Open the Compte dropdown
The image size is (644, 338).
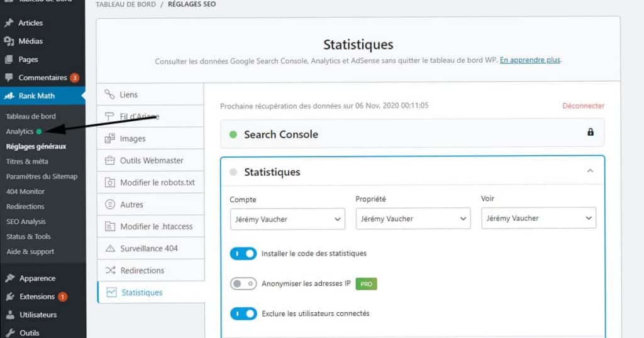point(287,219)
